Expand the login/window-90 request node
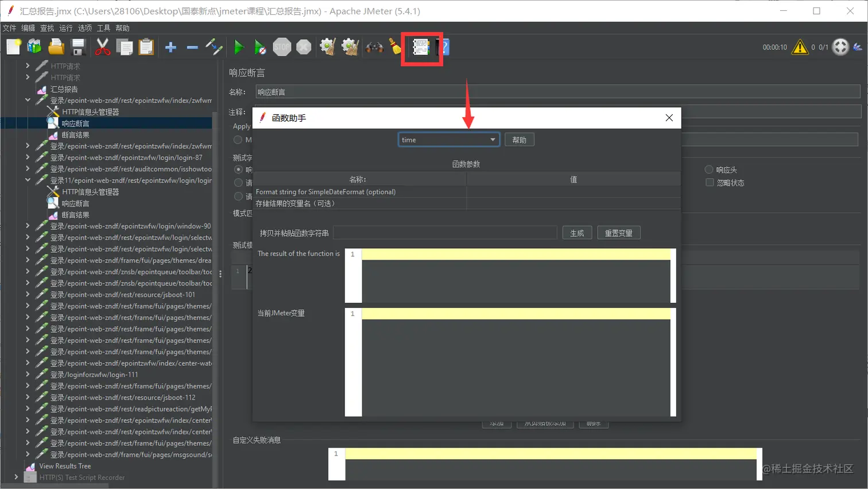The height and width of the screenshot is (489, 868). pos(28,226)
